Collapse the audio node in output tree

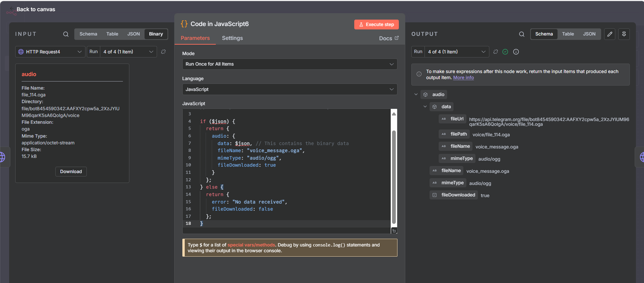pyautogui.click(x=416, y=94)
